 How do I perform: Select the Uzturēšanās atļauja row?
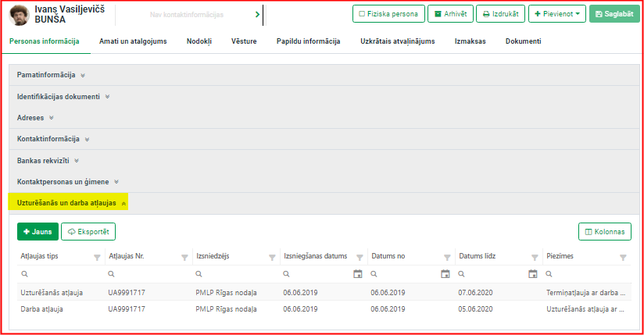click(x=324, y=292)
